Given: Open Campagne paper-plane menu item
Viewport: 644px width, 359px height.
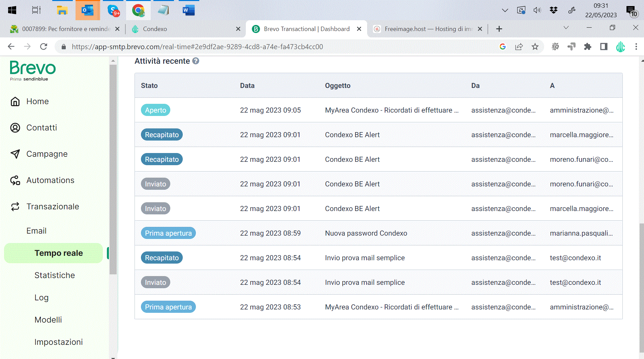Looking at the screenshot, I should (39, 154).
